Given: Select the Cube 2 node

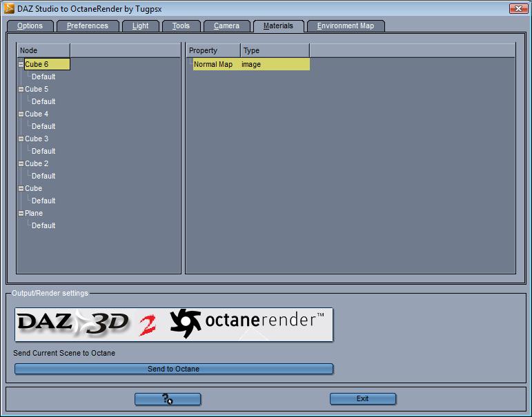Looking at the screenshot, I should (37, 163).
